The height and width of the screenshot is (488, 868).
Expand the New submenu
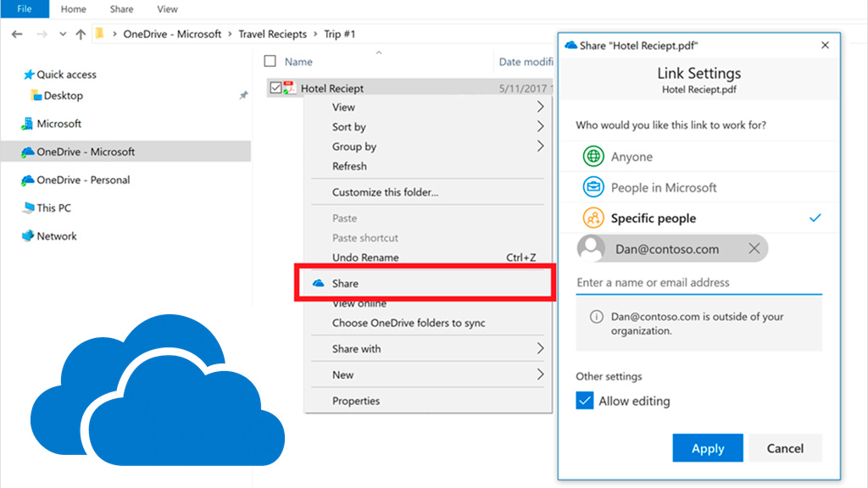point(428,375)
